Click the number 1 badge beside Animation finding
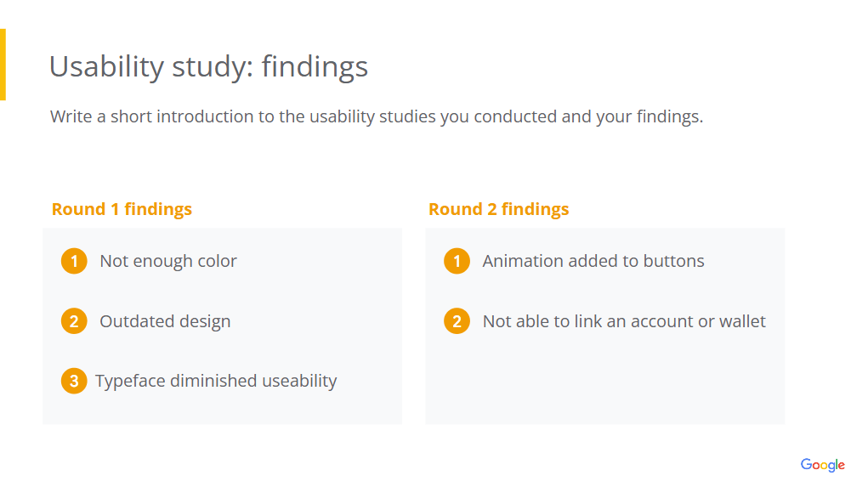The image size is (868, 487). (457, 261)
